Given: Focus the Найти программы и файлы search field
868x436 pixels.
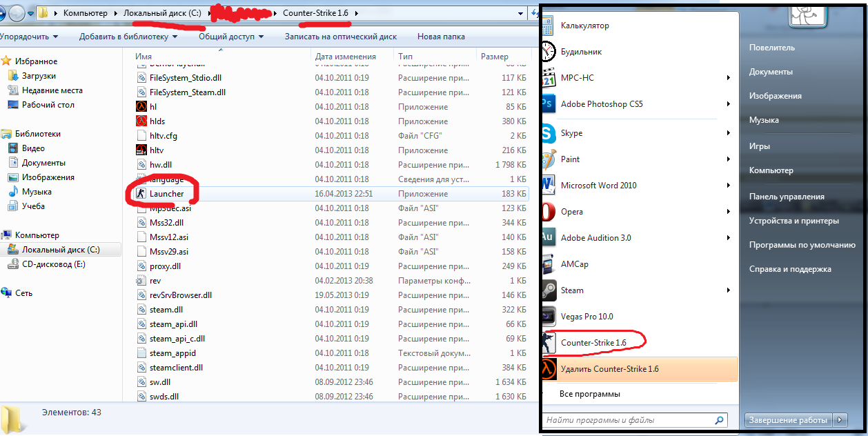Looking at the screenshot, I should [x=635, y=419].
